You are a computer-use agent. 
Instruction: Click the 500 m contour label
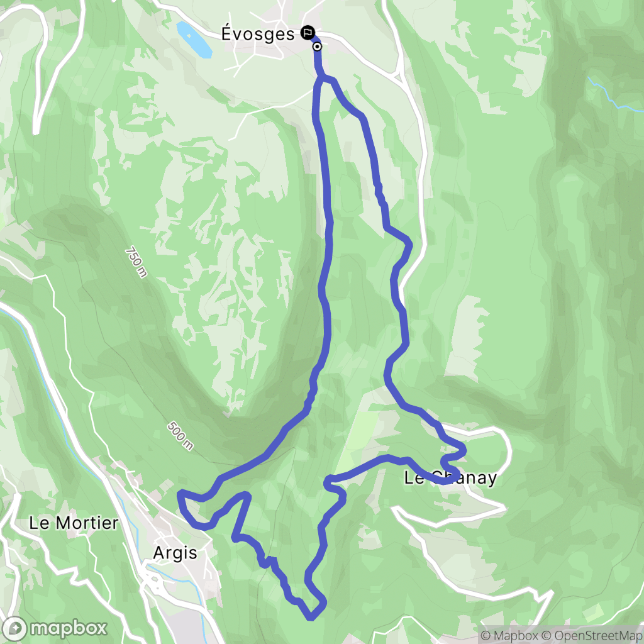(180, 436)
